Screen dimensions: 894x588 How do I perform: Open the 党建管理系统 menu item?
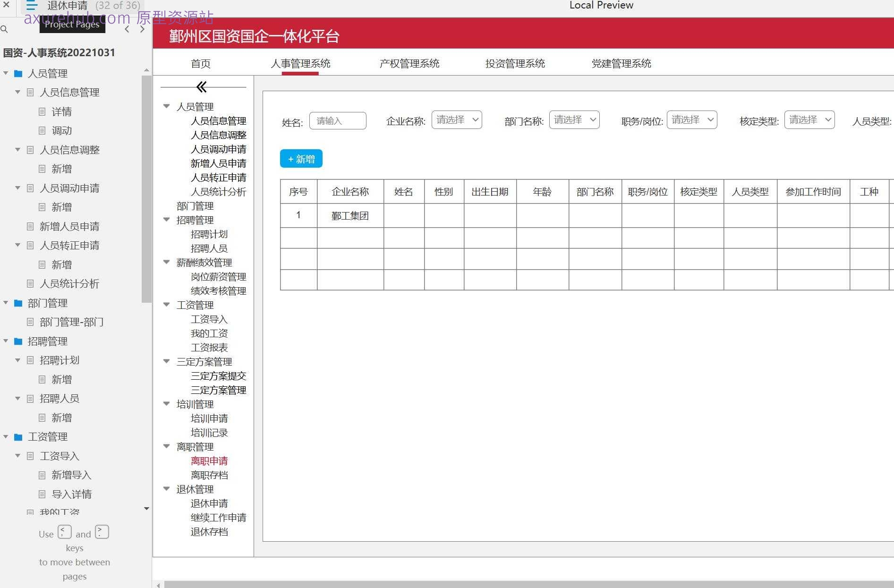621,63
